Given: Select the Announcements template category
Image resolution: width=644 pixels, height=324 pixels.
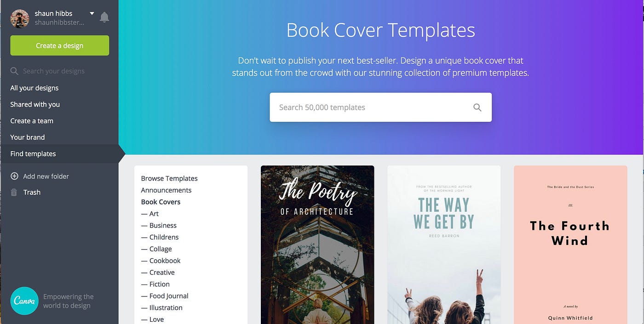Looking at the screenshot, I should point(166,190).
